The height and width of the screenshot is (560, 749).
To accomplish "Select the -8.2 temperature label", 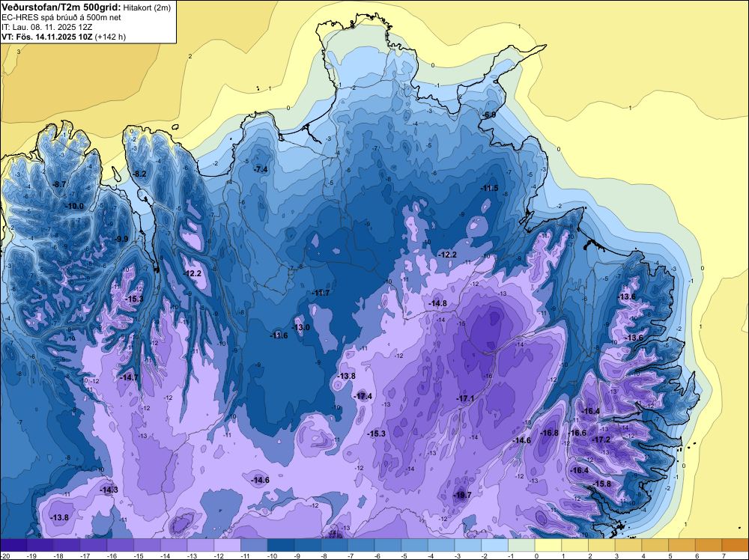I will [140, 174].
